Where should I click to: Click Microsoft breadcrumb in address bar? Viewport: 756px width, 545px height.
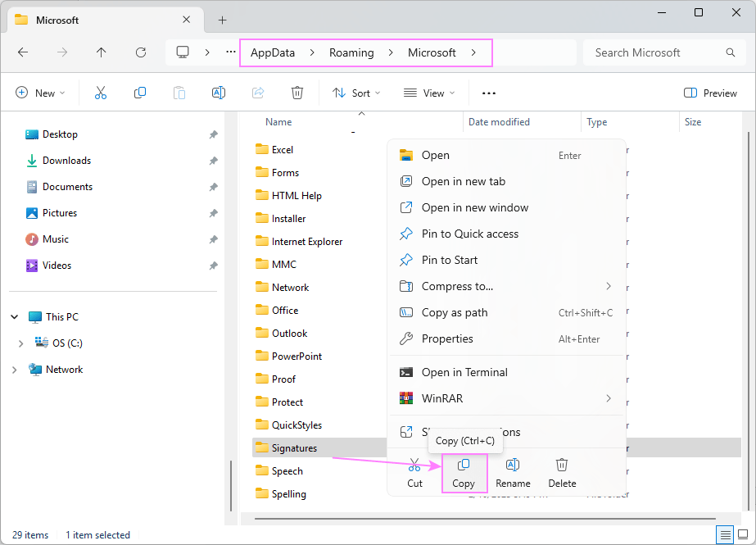pos(432,52)
